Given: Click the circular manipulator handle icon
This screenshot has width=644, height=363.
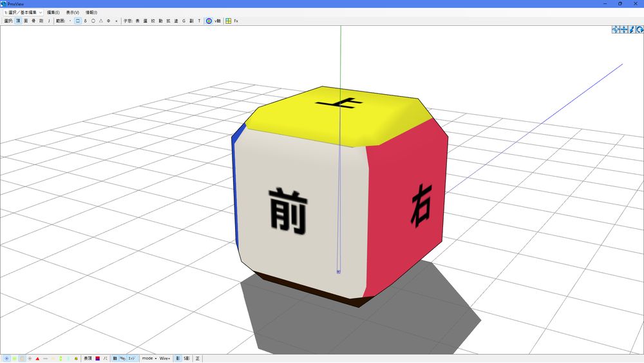Looking at the screenshot, I should tap(209, 21).
